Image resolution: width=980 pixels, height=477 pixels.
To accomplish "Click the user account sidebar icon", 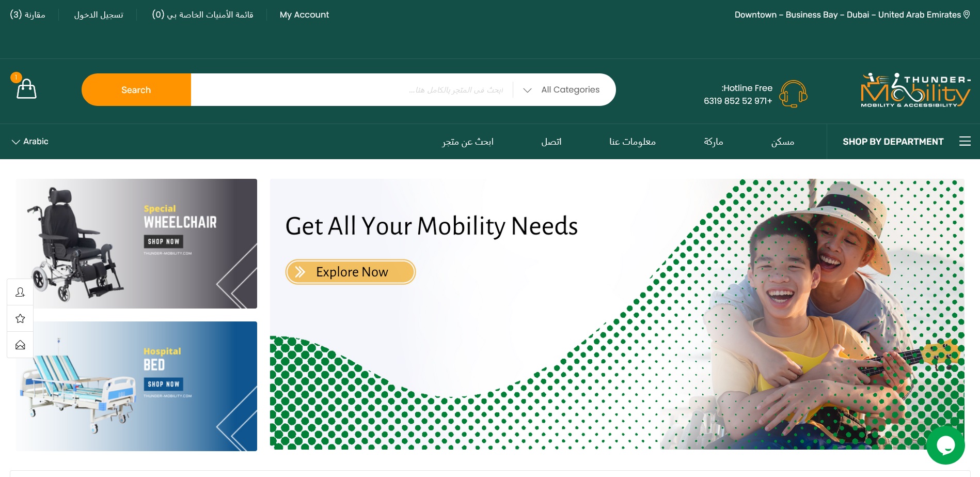I will click(x=20, y=292).
